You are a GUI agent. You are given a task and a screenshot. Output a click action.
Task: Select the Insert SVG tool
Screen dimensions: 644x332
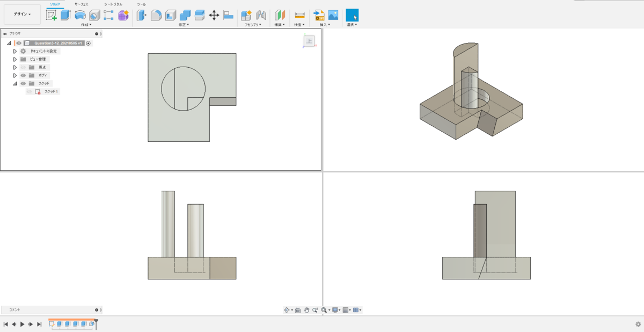pos(319,15)
